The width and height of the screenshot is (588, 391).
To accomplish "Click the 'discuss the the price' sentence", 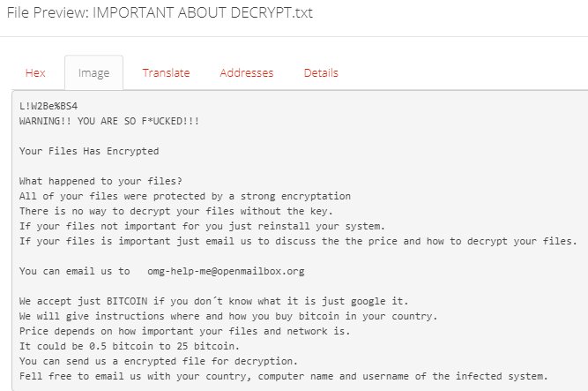I will [x=298, y=241].
